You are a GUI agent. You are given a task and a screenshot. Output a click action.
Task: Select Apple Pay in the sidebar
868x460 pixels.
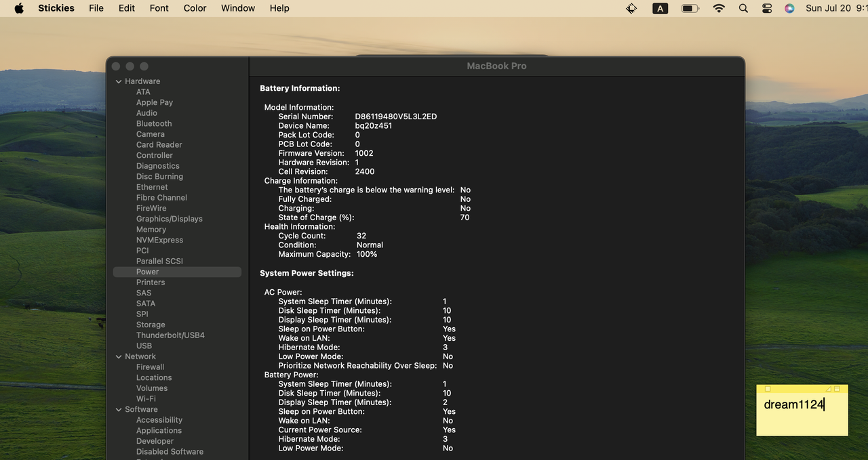pos(155,102)
